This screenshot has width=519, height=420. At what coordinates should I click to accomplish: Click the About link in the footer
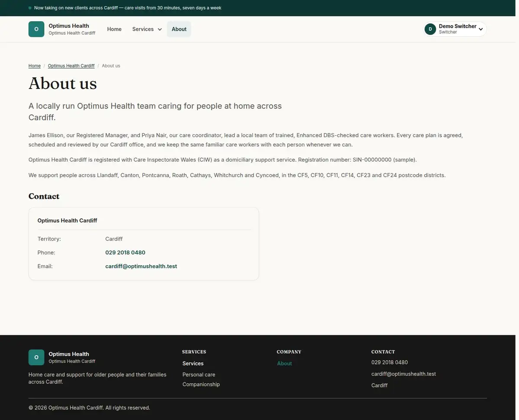point(285,363)
